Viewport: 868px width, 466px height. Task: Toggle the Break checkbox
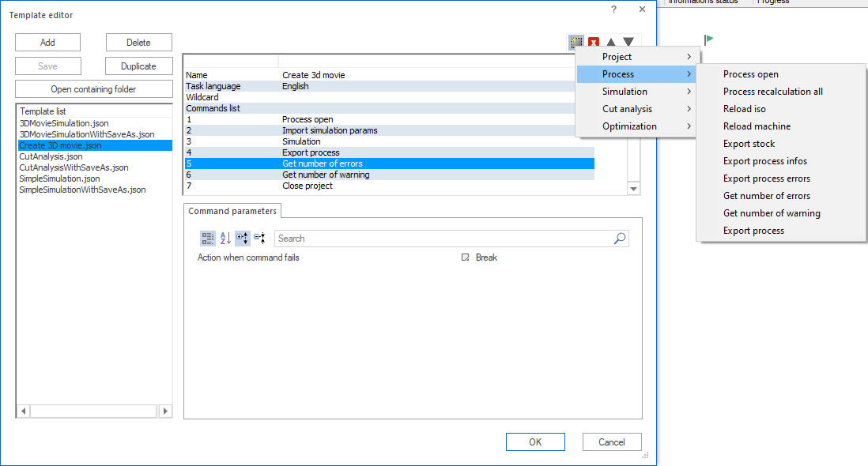pos(466,257)
